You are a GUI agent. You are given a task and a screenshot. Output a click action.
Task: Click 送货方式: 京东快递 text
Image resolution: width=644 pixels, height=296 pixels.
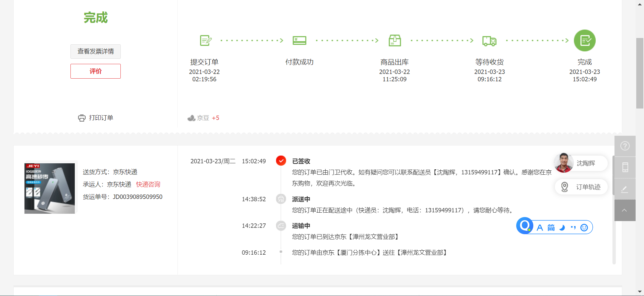click(110, 172)
